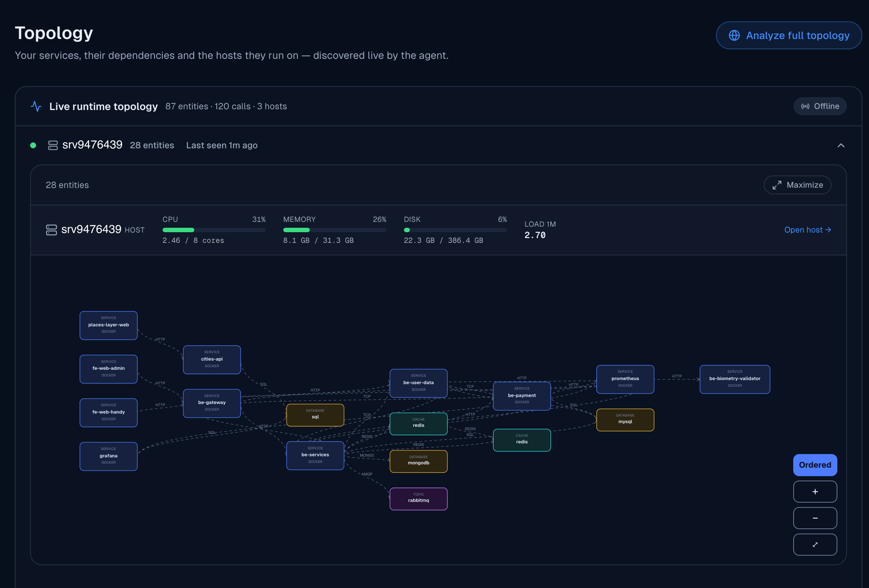The width and height of the screenshot is (869, 588).
Task: Select the grafana service node
Action: (x=109, y=456)
